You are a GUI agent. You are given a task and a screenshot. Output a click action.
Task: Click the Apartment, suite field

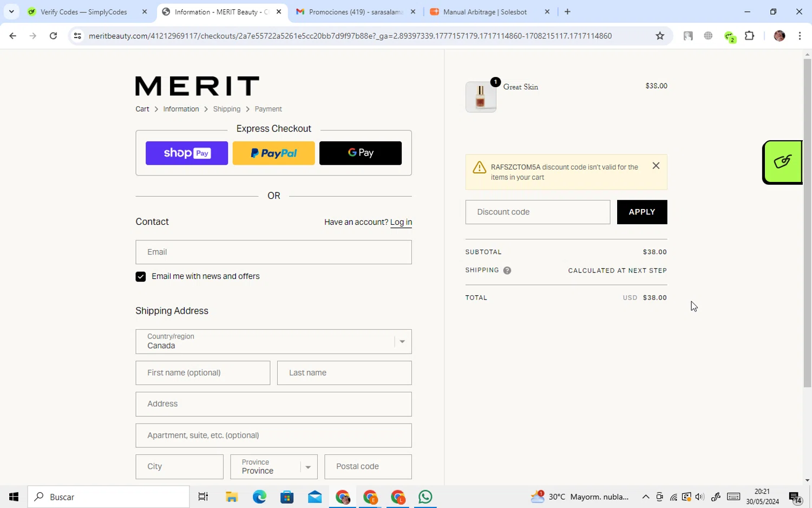(273, 435)
